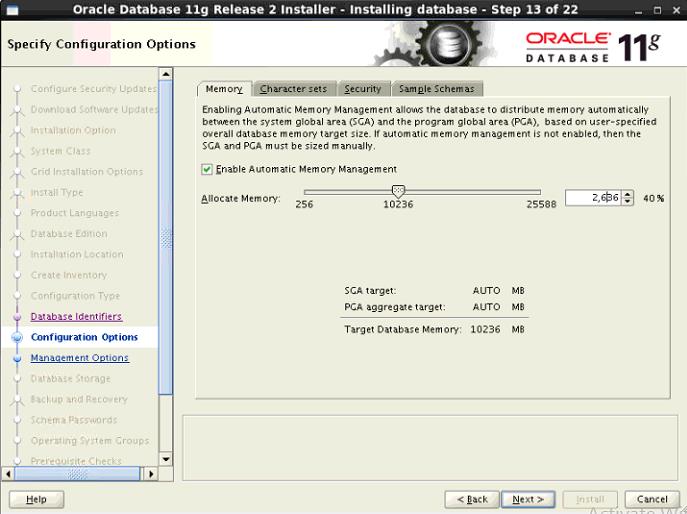The height and width of the screenshot is (514, 687).
Task: Click the Management Options step bullet icon
Action: tap(17, 358)
